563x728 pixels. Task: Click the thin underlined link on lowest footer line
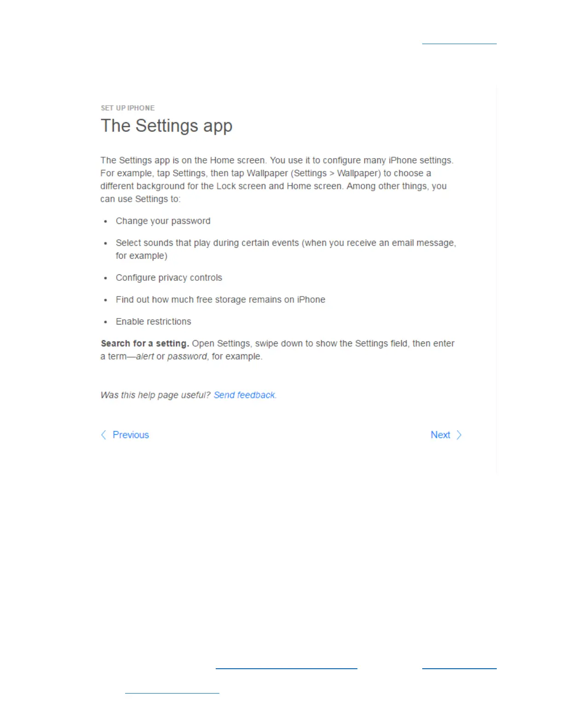click(x=172, y=693)
